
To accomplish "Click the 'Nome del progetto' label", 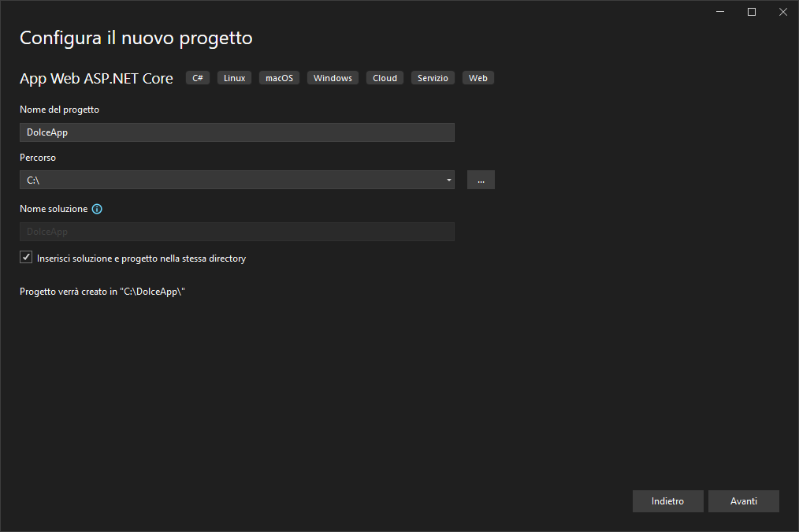I will (60, 110).
